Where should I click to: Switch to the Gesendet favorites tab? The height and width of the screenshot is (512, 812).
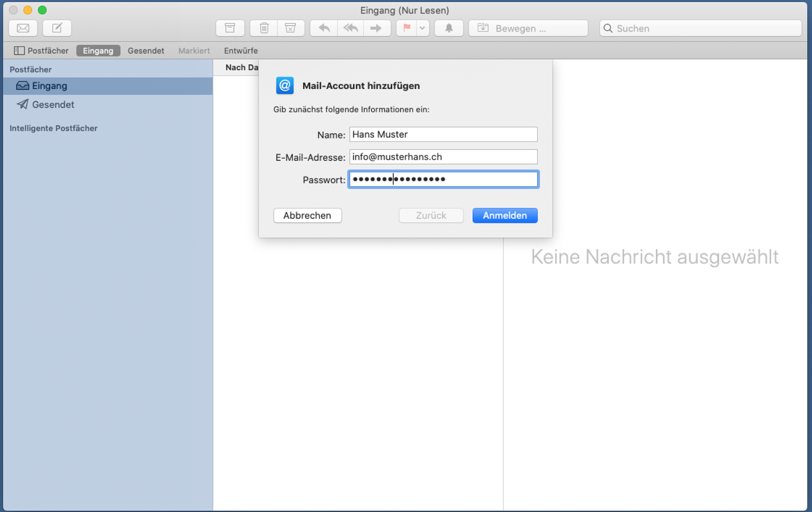pyautogui.click(x=146, y=51)
